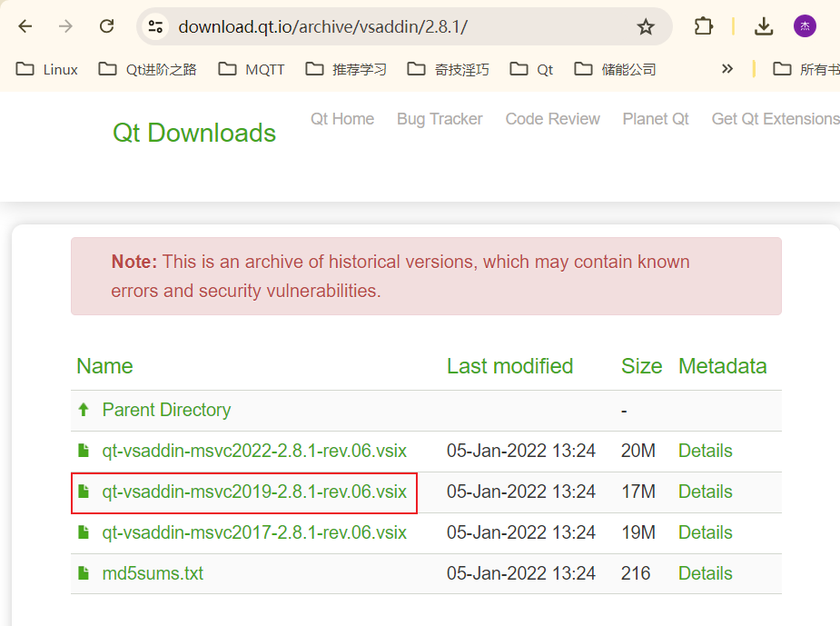Download qt-vsaddin-msvc2022-2.8.1-rev.06.vsix
840x626 pixels.
tap(254, 451)
